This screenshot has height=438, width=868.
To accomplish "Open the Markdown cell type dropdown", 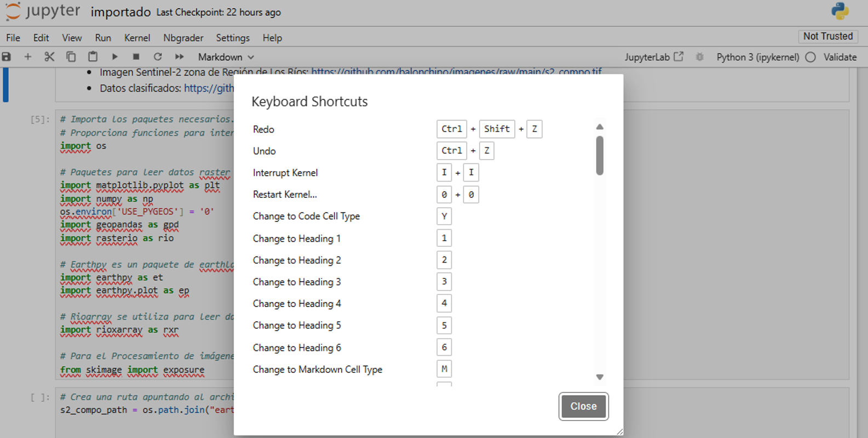I will (226, 57).
